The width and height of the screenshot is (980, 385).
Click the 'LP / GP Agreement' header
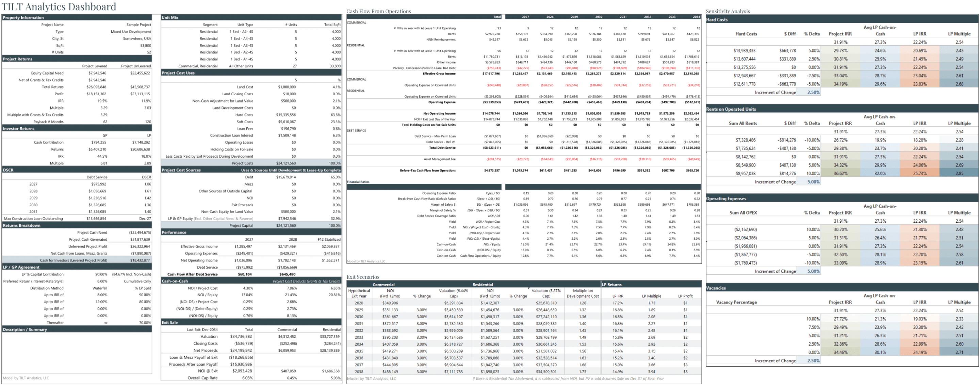tap(77, 267)
